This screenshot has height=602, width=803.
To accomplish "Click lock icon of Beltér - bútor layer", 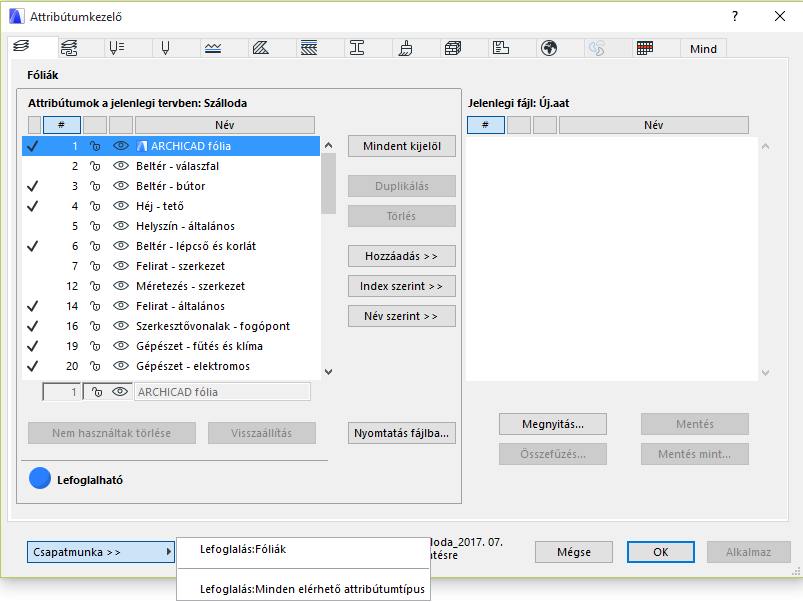I will tap(95, 186).
